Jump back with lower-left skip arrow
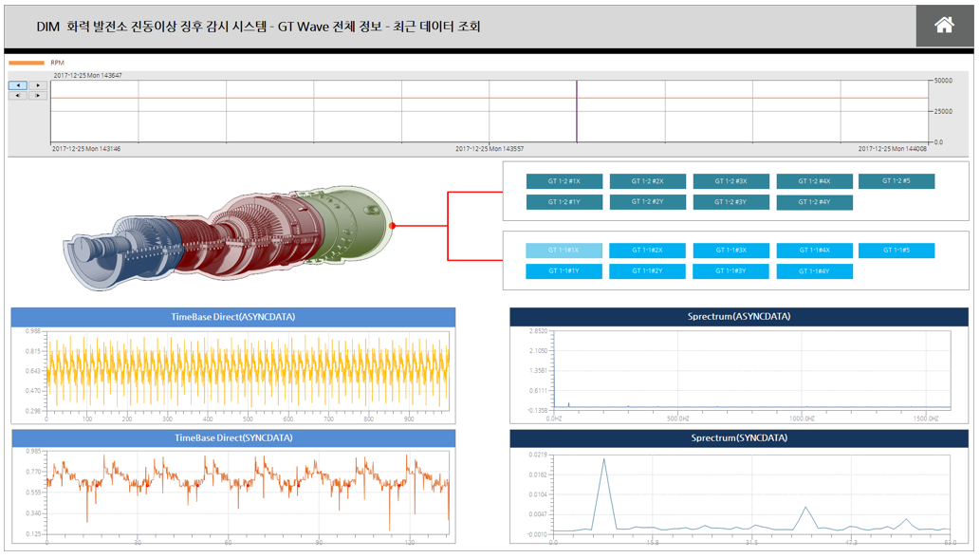 [18, 96]
